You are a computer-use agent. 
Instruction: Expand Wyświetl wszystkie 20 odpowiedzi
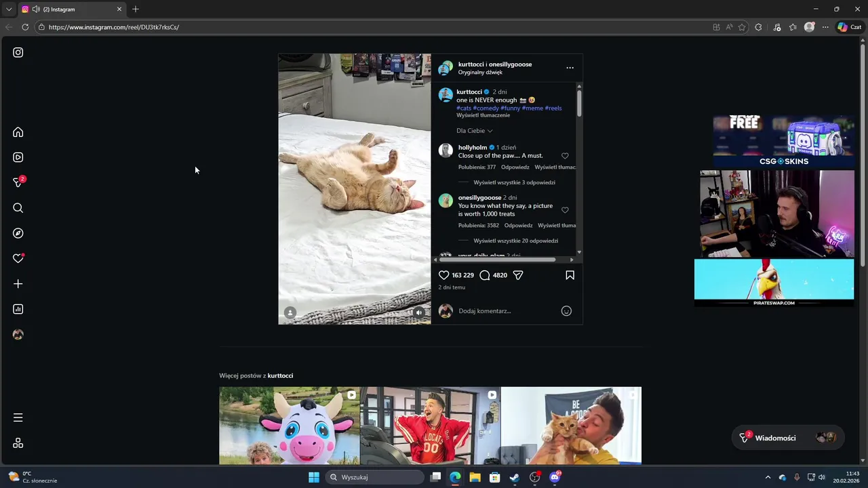pos(515,241)
